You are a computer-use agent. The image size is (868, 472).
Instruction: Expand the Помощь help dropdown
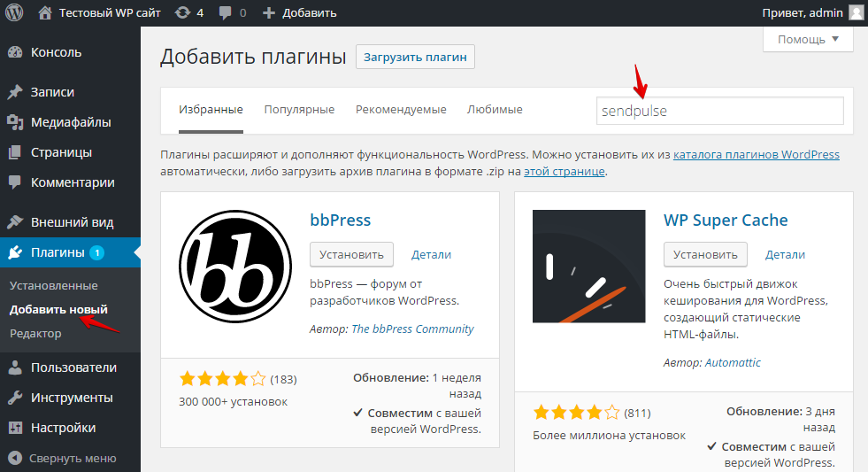click(808, 39)
